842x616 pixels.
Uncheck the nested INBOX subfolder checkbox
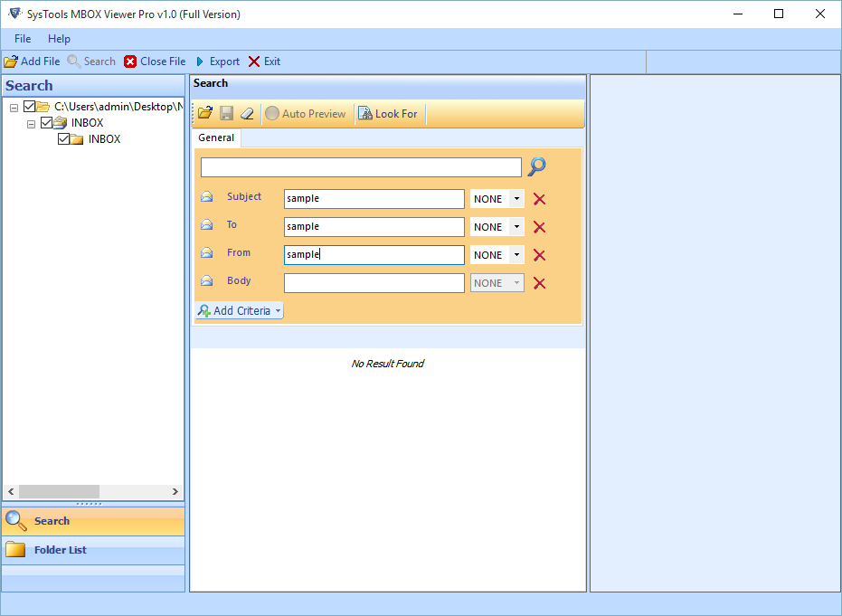pyautogui.click(x=64, y=139)
